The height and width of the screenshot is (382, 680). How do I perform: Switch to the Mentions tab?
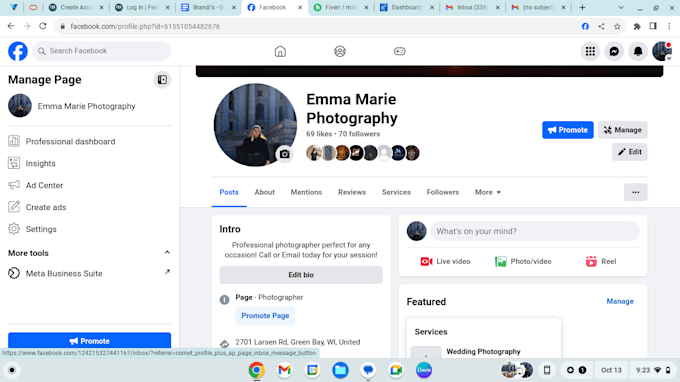coord(306,192)
